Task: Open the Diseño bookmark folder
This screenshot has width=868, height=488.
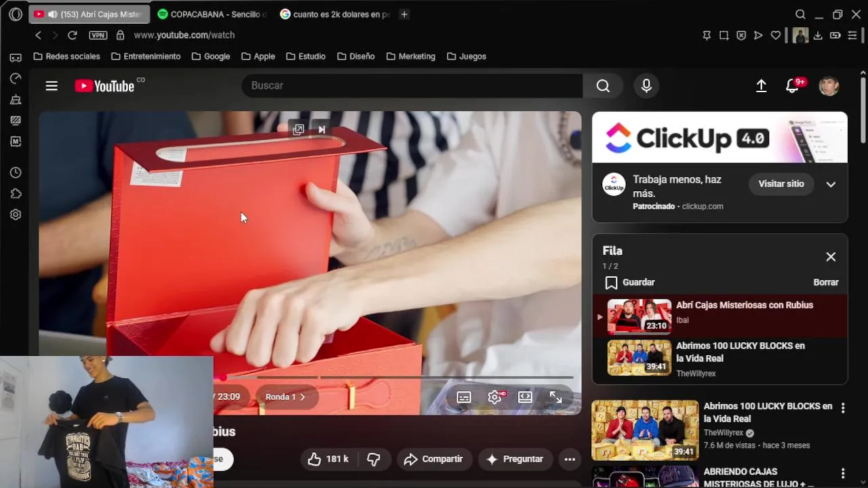Action: (x=355, y=56)
